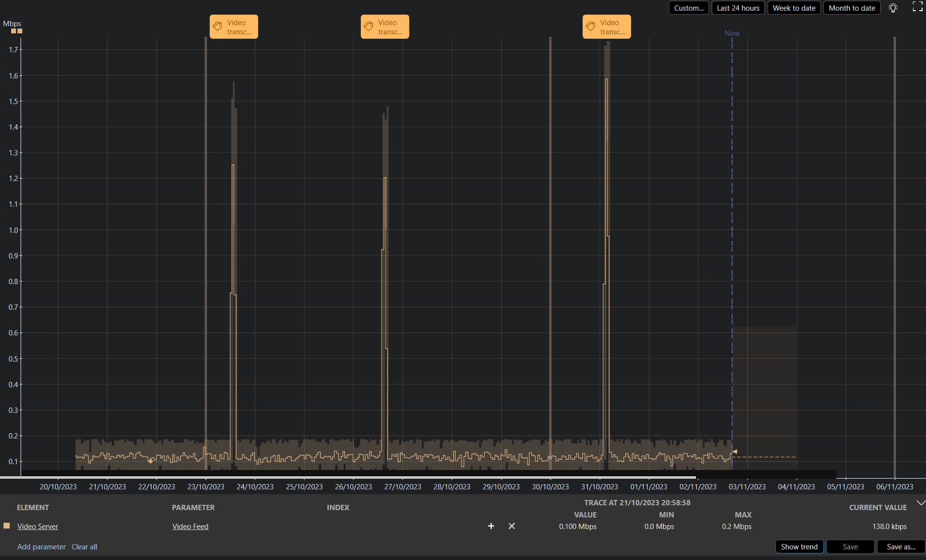Remove the Video Feed trace via X icon
This screenshot has height=560, width=926.
511,526
